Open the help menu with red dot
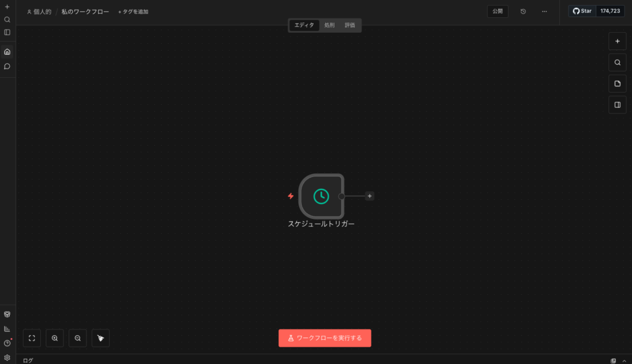Screen dimensions: 632x364 tap(7, 343)
